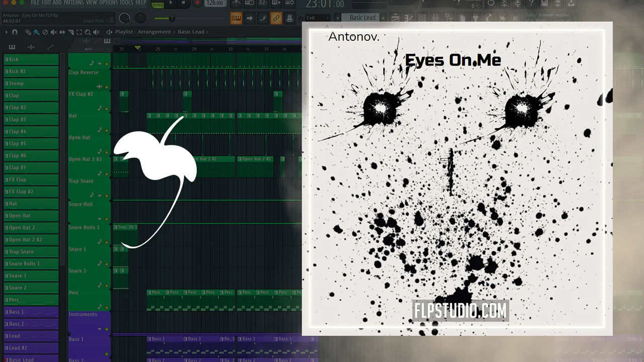
Task: Click the Record button
Action: click(198, 3)
